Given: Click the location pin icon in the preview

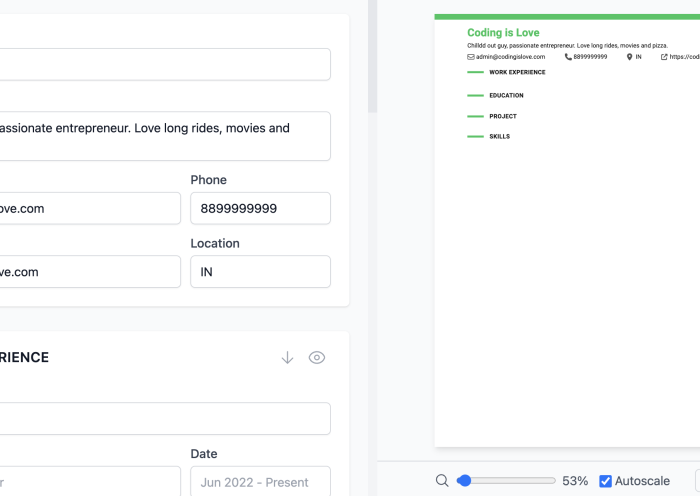Looking at the screenshot, I should click(x=629, y=57).
